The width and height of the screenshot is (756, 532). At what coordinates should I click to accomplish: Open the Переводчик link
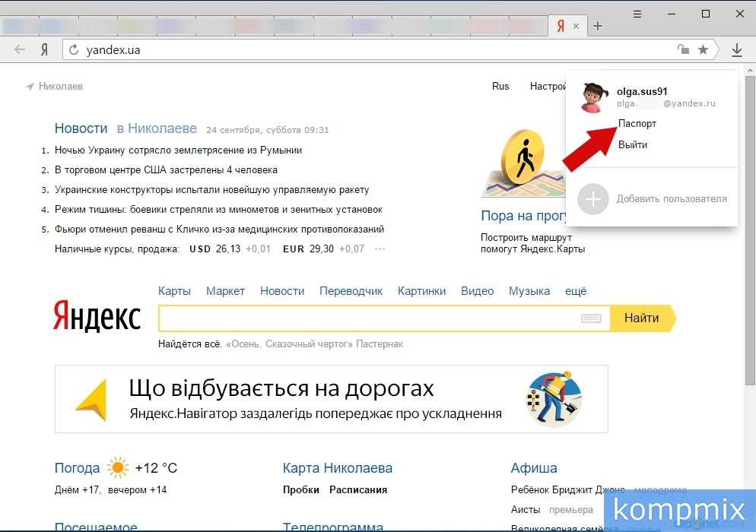[351, 291]
